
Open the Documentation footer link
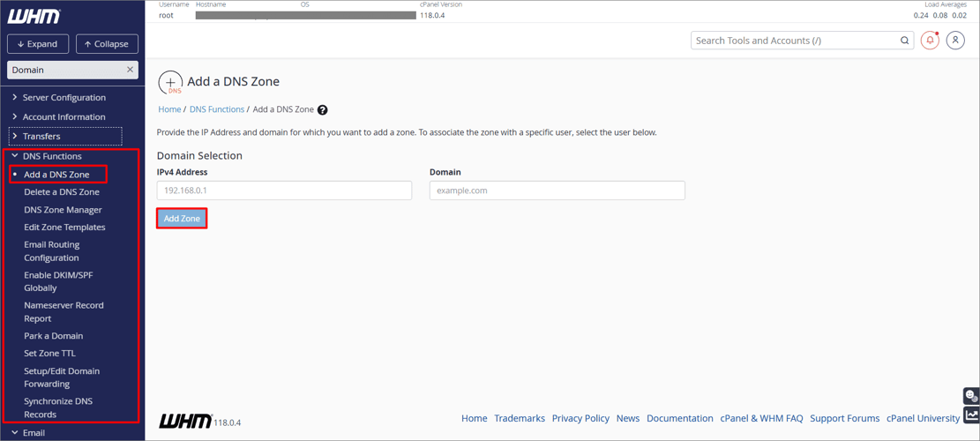coord(680,419)
